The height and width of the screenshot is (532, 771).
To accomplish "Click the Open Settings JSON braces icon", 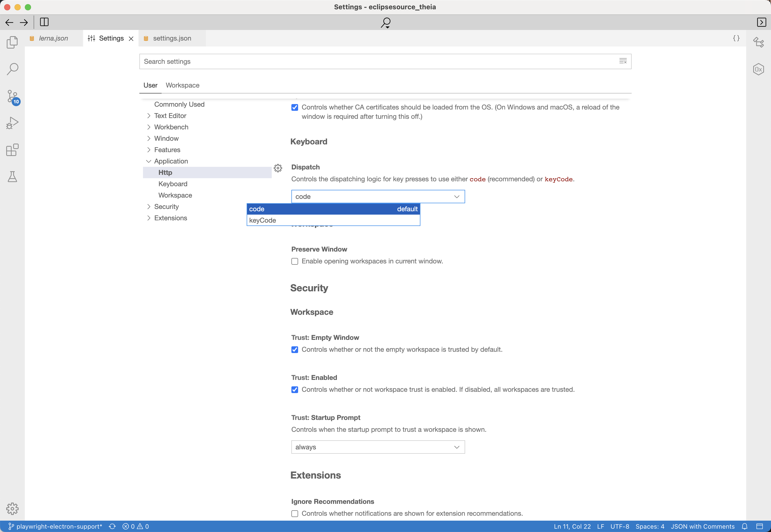I will [736, 38].
